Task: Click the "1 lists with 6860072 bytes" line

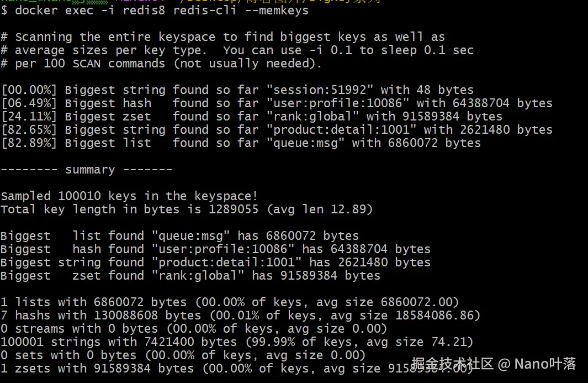Action: click(230, 302)
